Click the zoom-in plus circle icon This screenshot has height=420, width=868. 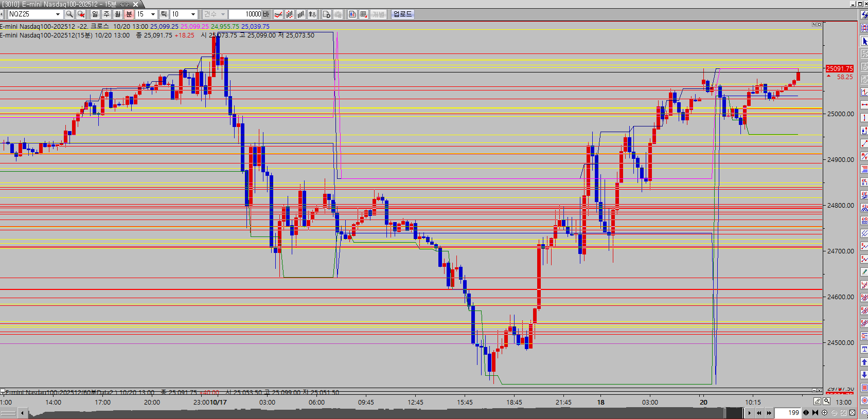coord(825,413)
